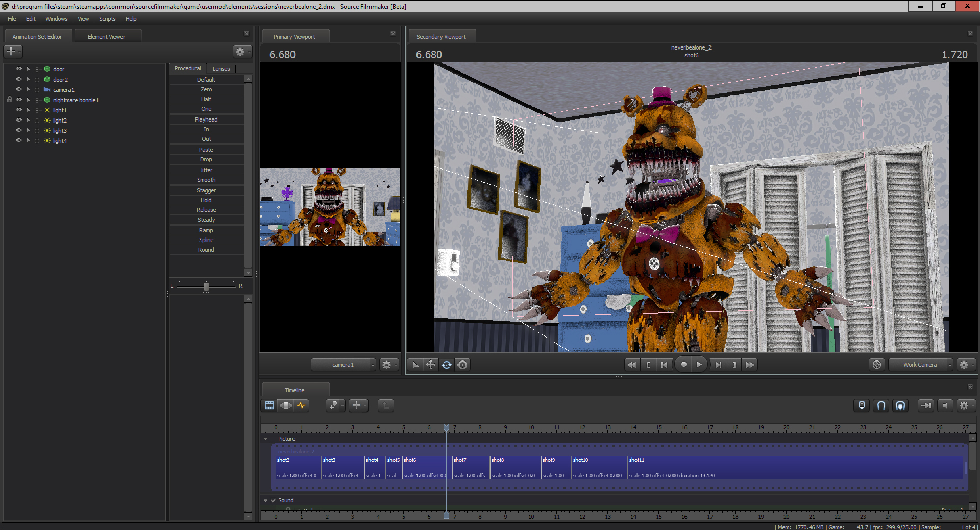Toggle visibility of door2

click(19, 79)
